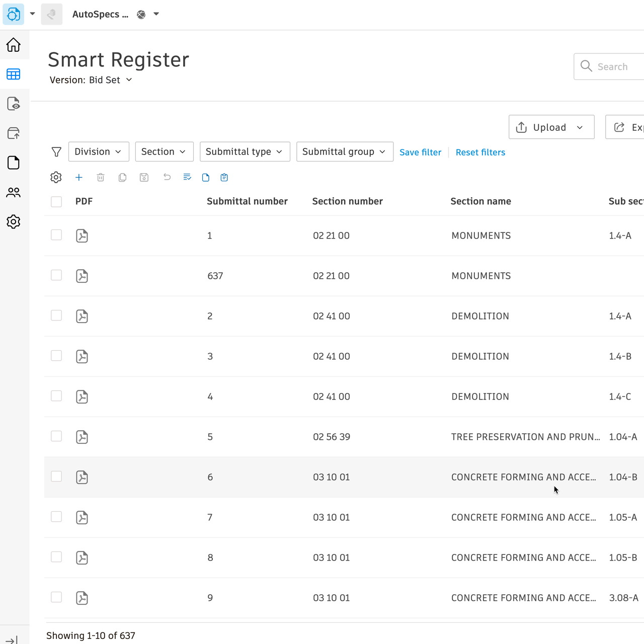Open the publish upload icon in sidebar
The width and height of the screenshot is (644, 644).
pos(14,133)
